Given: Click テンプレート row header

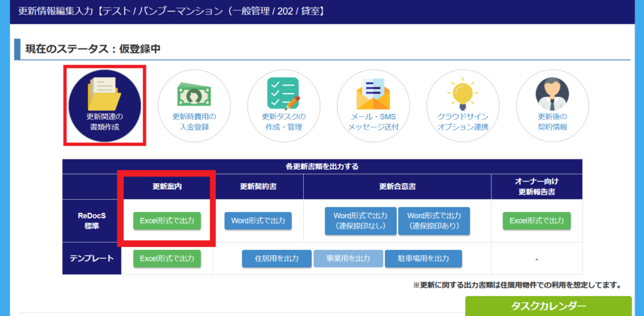Looking at the screenshot, I should pyautogui.click(x=92, y=259).
